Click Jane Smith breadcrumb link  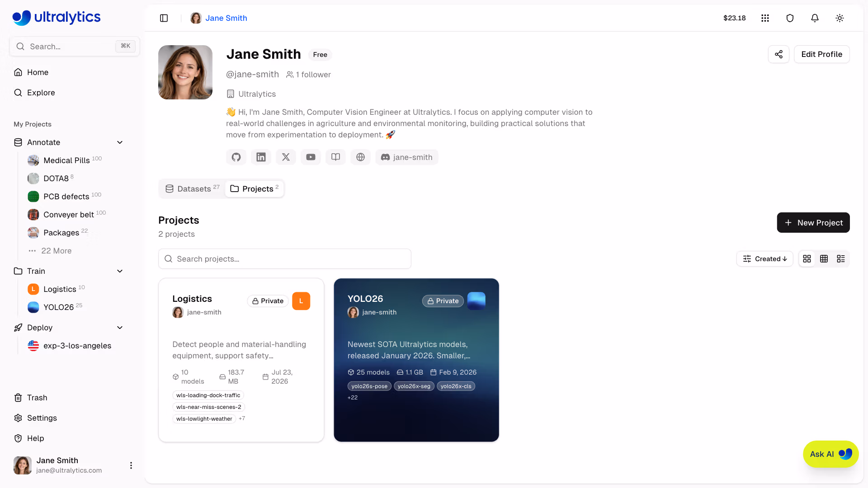click(226, 18)
